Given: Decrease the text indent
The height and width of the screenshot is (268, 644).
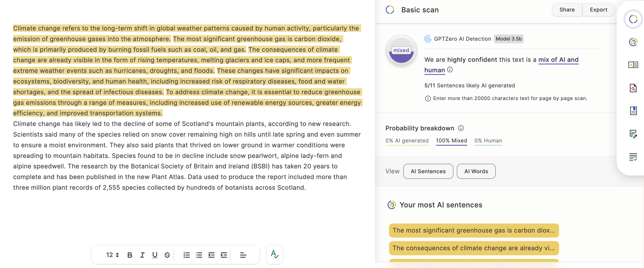Looking at the screenshot, I should tap(212, 255).
